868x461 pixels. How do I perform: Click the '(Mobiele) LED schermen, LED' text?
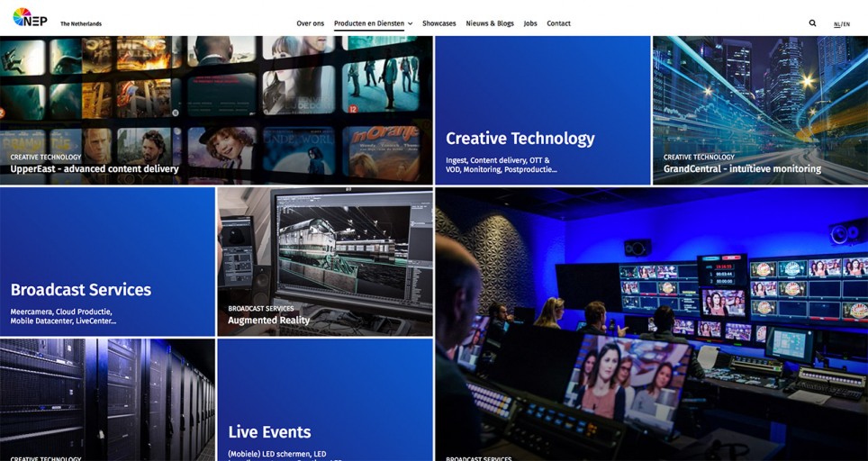click(x=276, y=453)
